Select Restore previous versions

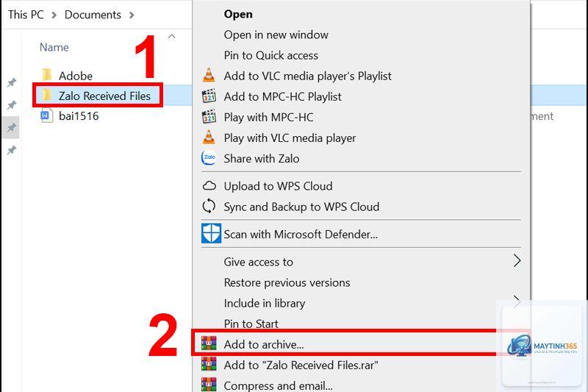pos(287,282)
